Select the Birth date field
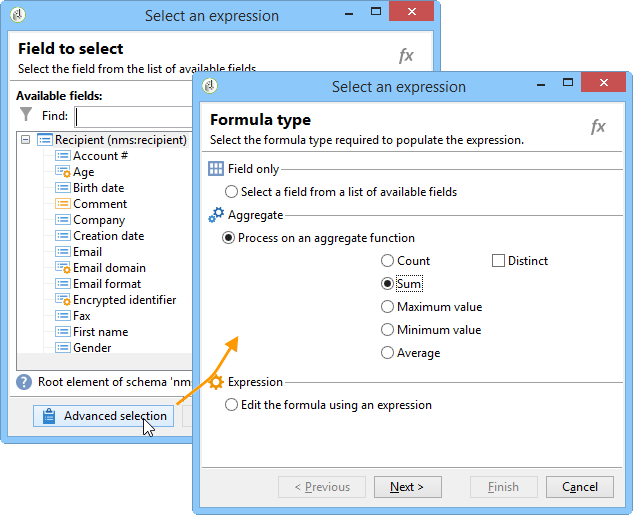642x530 pixels. pyautogui.click(x=98, y=188)
